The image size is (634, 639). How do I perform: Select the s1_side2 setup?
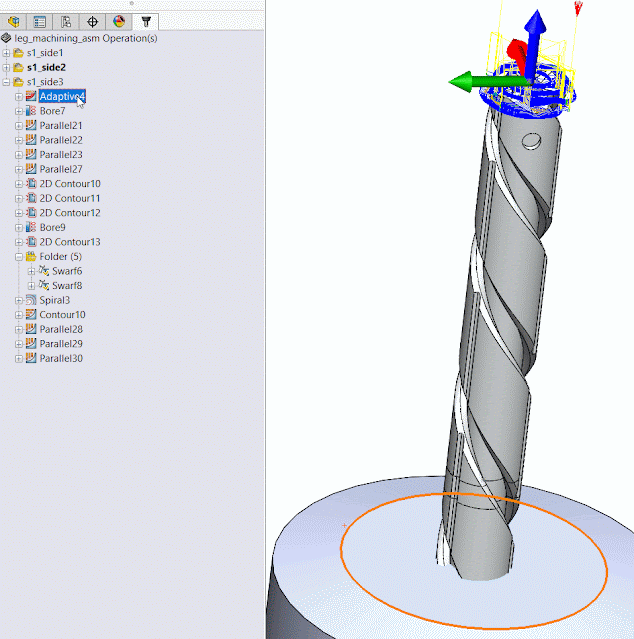click(46, 67)
